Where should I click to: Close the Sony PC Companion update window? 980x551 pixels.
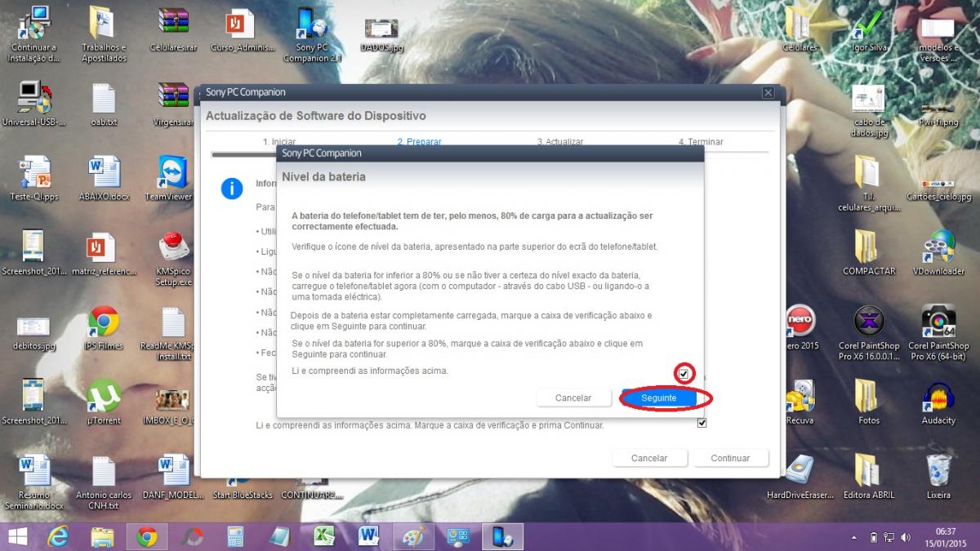tap(768, 93)
